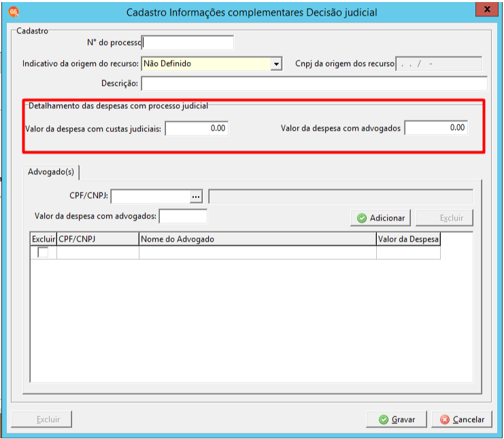Click the bottom-left Excluir button
504x439 pixels.
[x=41, y=419]
